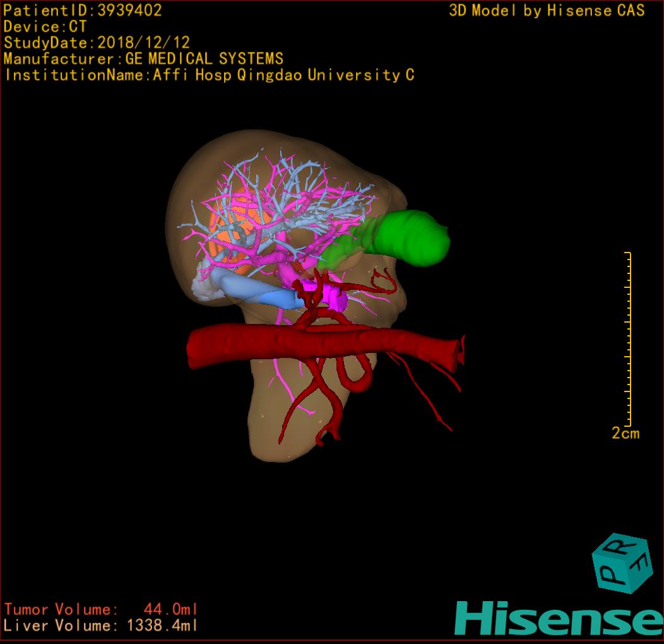Image resolution: width=664 pixels, height=644 pixels.
Task: Click the Device:CT label
Action: tap(45, 27)
